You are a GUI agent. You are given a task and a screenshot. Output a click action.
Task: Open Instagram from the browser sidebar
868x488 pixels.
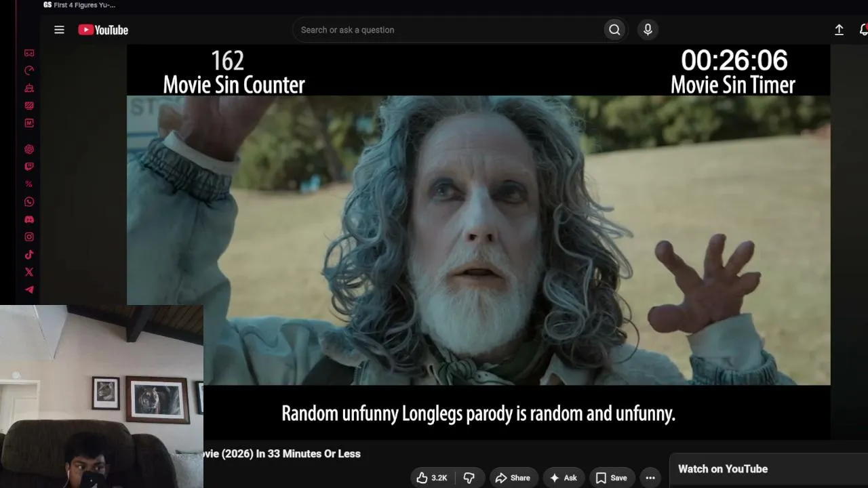29,237
